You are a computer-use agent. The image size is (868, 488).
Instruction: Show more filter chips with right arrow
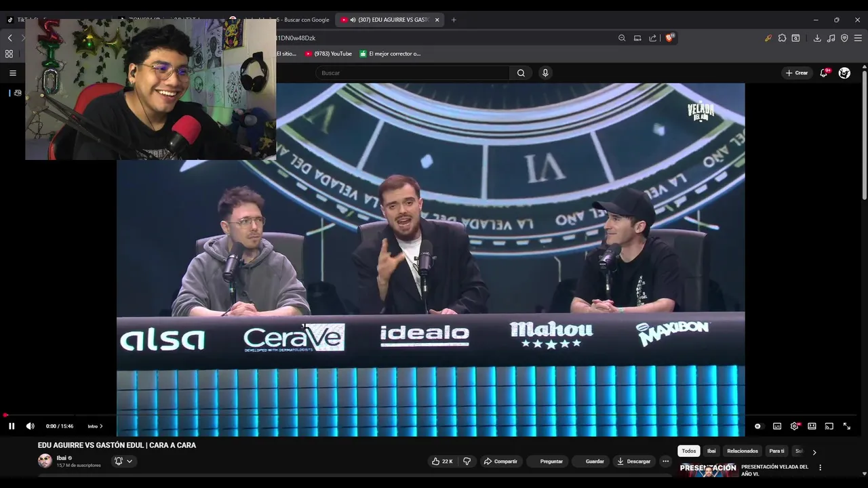coord(814,452)
